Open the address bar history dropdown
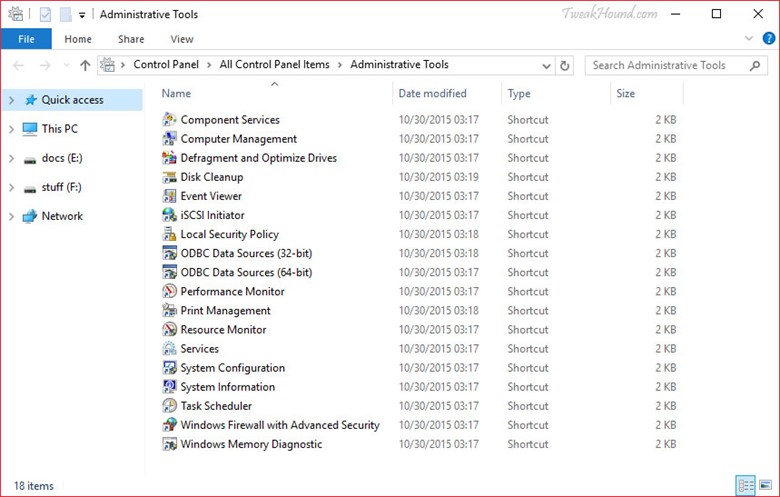Screen dimensions: 780x497 click(546, 66)
